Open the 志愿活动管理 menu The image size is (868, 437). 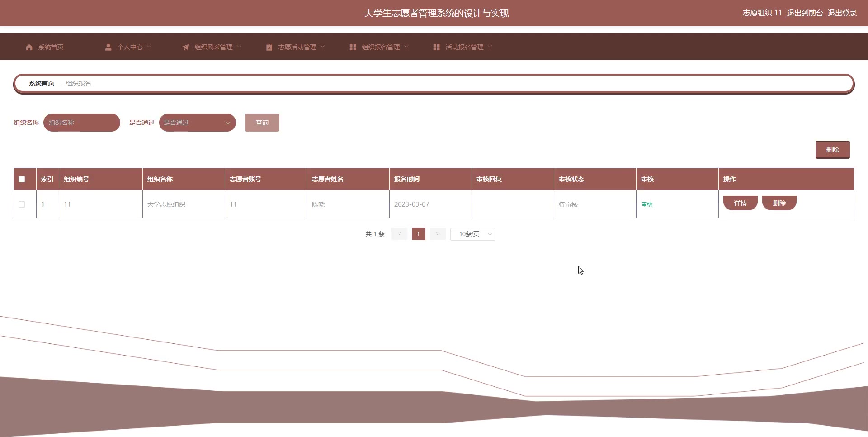[296, 47]
